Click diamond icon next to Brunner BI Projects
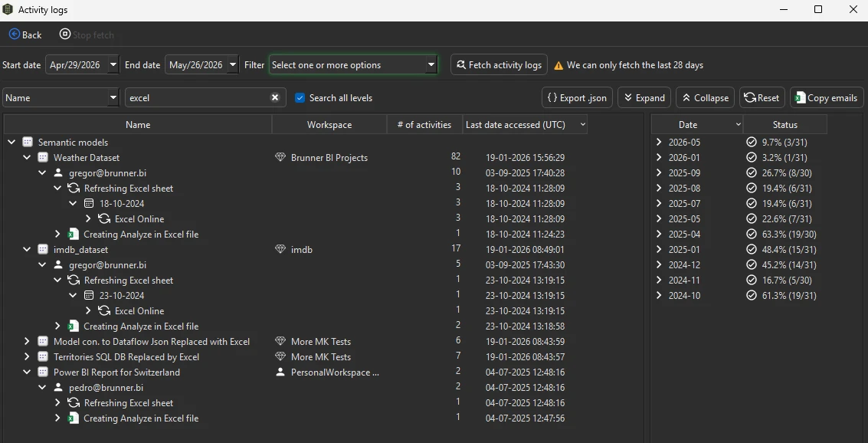Screen dimensions: 868x443 [x=280, y=158]
